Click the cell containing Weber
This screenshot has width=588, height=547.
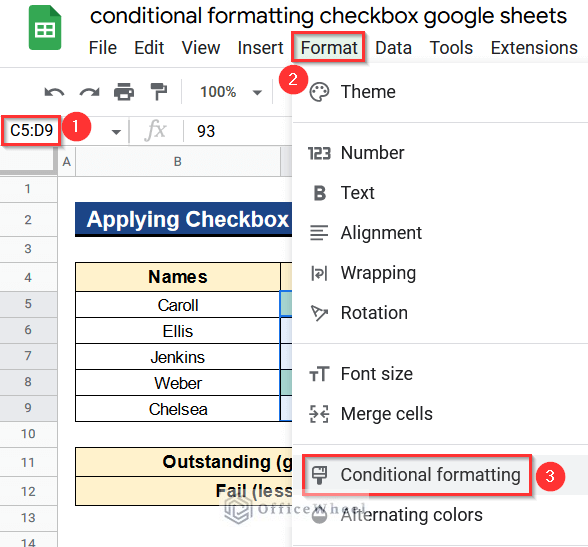(178, 383)
